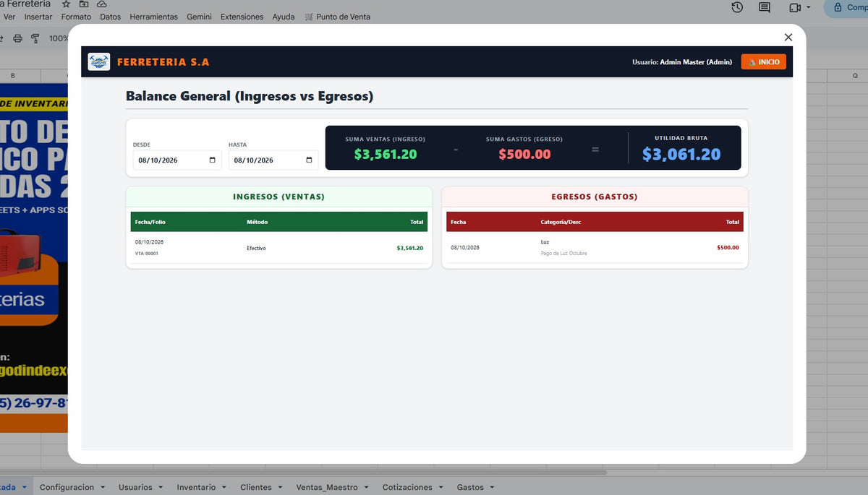
Task: Click the INICIO button
Action: click(764, 62)
